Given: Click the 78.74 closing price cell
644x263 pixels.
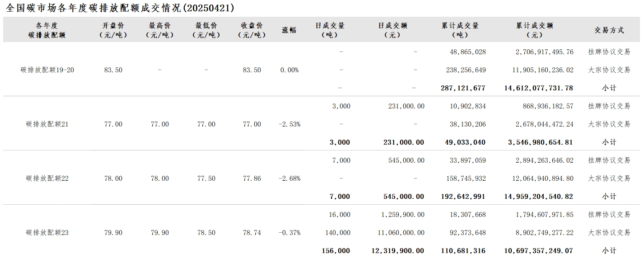Looking at the screenshot, I should tap(252, 233).
